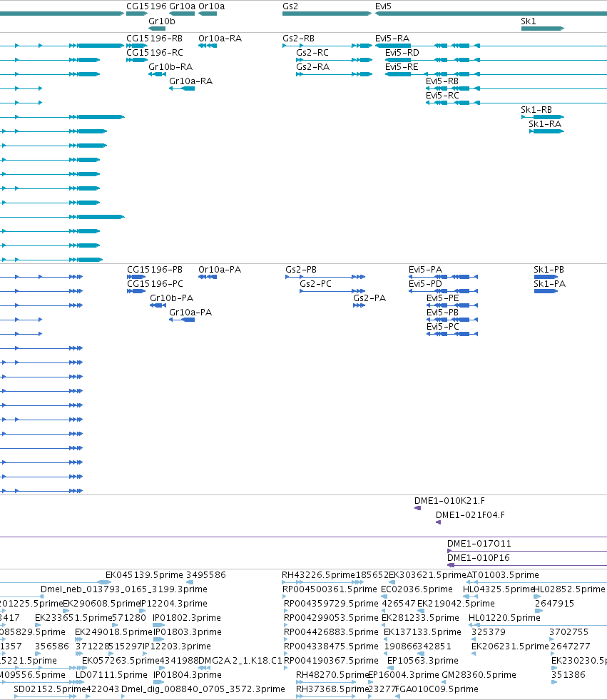This screenshot has height=700, width=607.
Task: Select the Gr10a-PA protein label
Action: 190,313
